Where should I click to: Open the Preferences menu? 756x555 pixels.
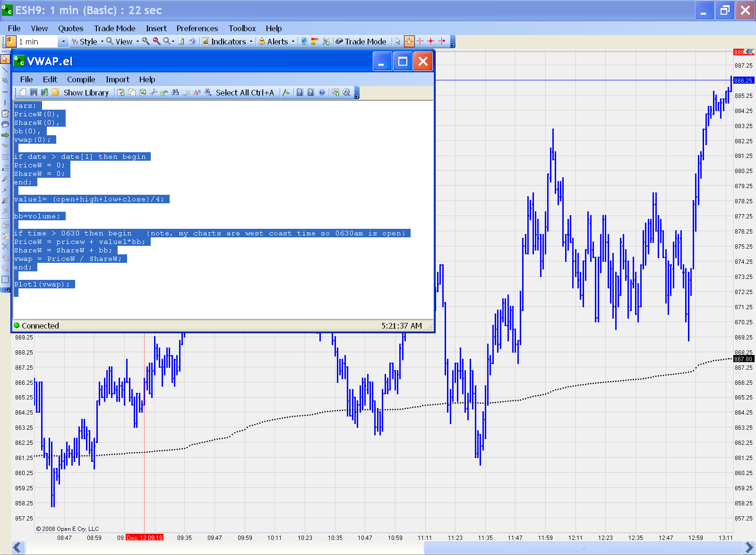coord(197,28)
